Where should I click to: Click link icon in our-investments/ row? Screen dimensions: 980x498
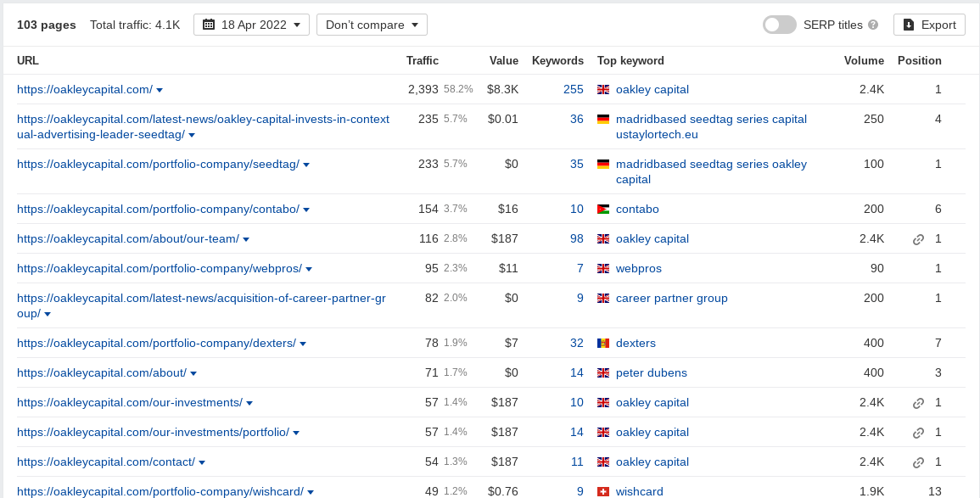918,403
